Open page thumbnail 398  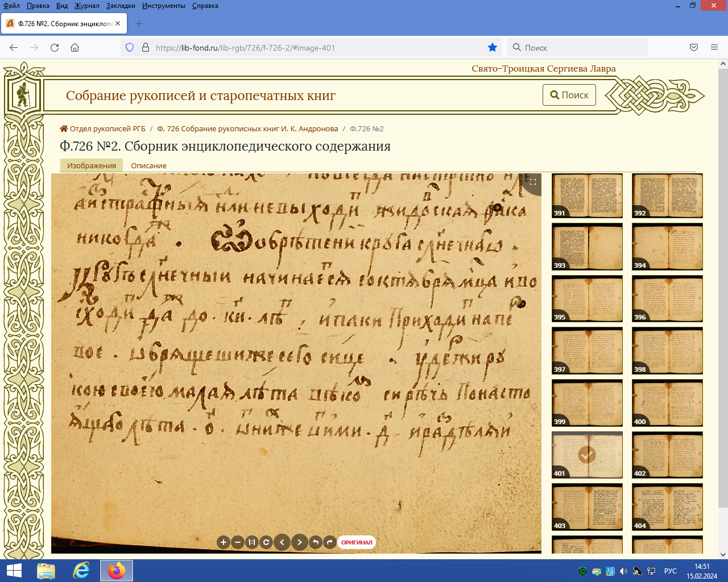[667, 351]
